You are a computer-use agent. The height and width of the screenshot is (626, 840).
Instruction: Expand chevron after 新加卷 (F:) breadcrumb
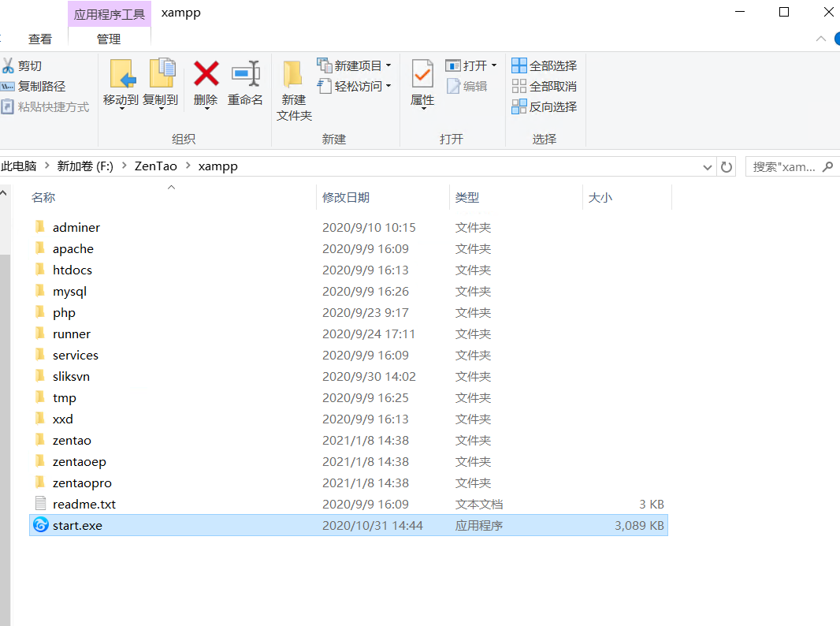125,166
